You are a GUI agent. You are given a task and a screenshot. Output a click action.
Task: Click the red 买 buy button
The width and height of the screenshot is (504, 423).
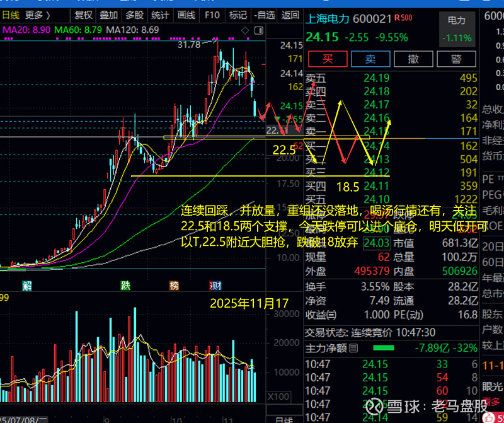(328, 59)
